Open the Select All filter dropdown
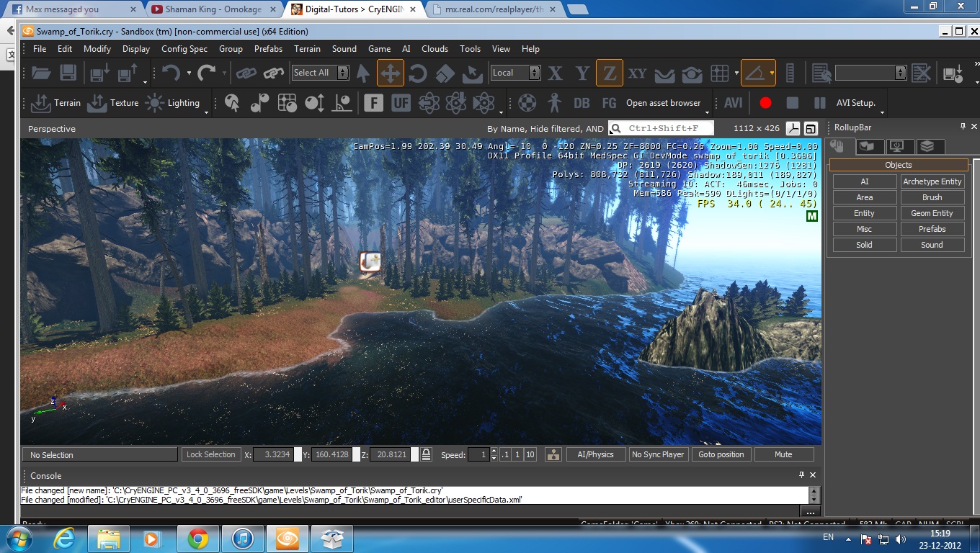This screenshot has width=980, height=553. coord(343,73)
